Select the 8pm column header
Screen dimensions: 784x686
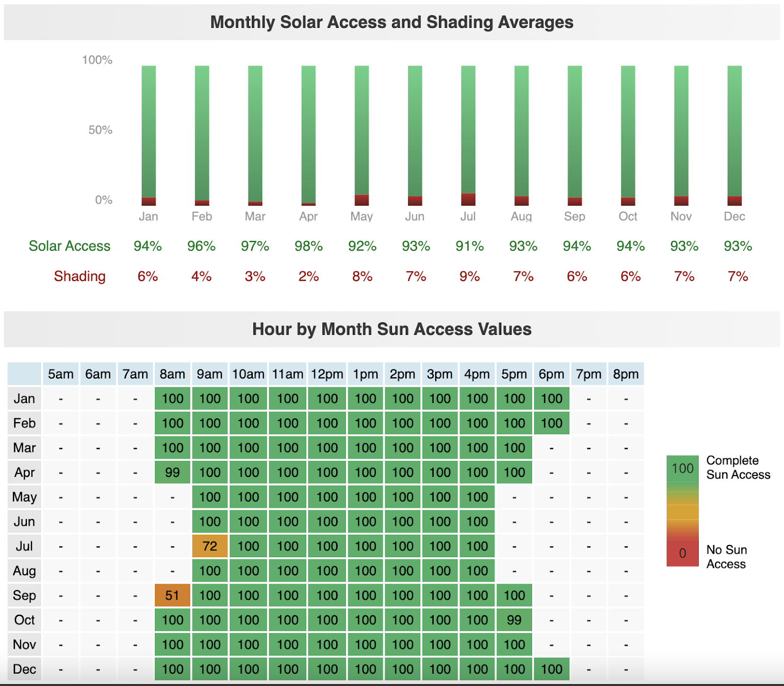coord(626,374)
